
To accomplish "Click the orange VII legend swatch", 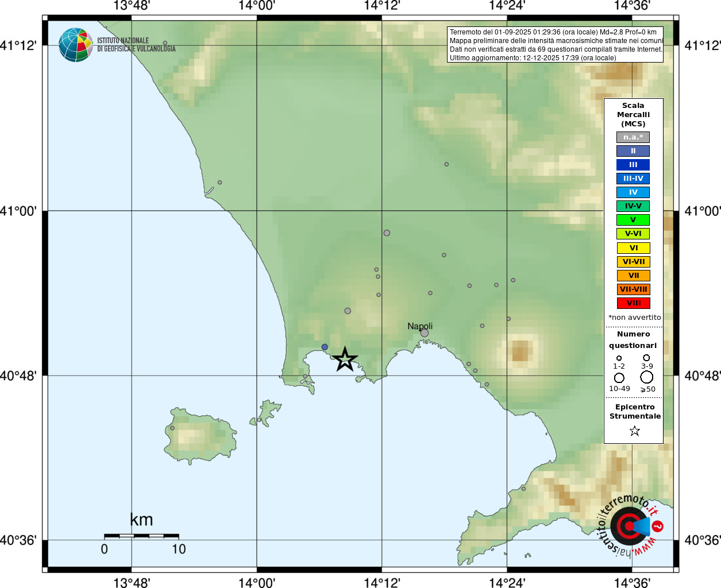I will 634,276.
